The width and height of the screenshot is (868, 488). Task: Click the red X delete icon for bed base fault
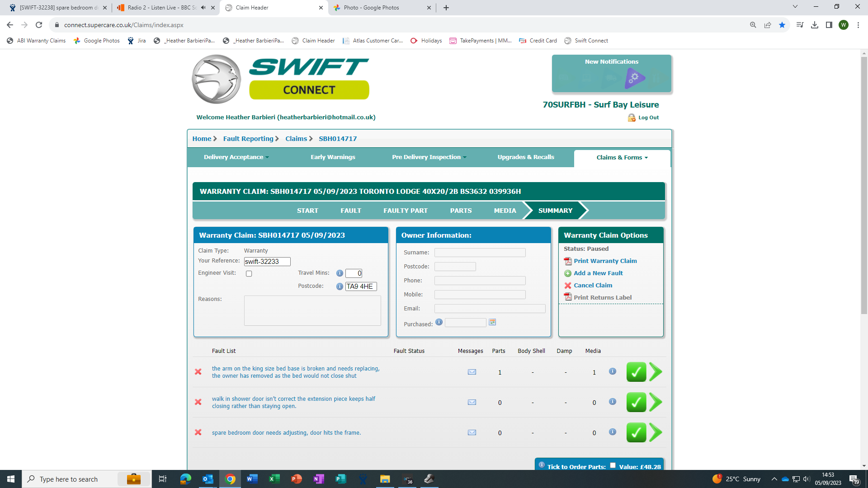coord(198,372)
